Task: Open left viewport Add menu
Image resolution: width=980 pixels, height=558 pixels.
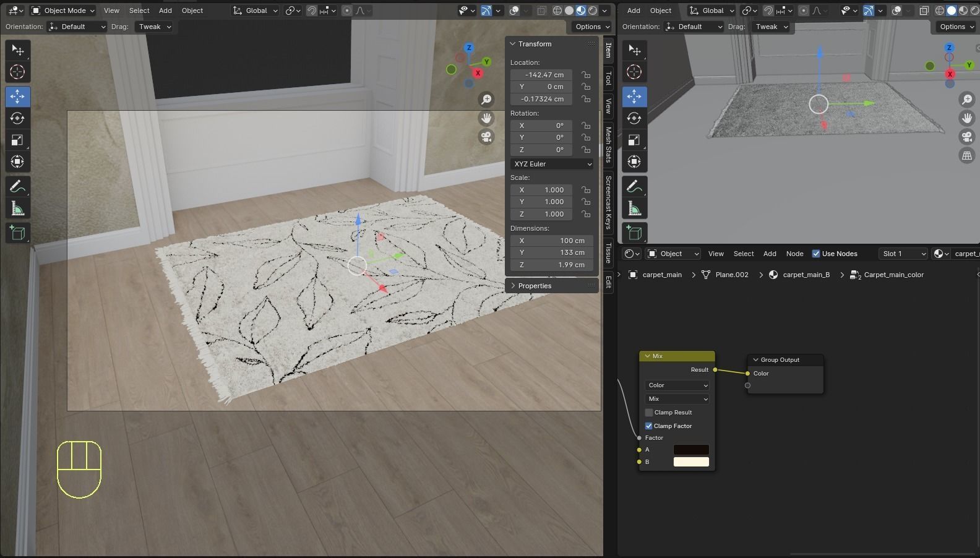Action: [165, 11]
